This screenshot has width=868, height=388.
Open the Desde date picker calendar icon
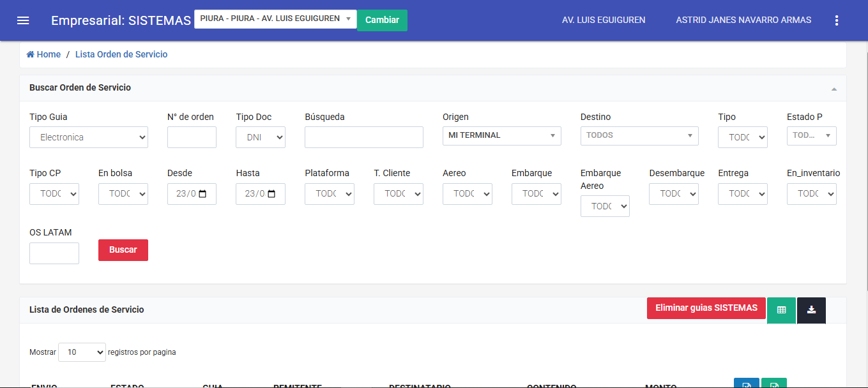point(203,194)
